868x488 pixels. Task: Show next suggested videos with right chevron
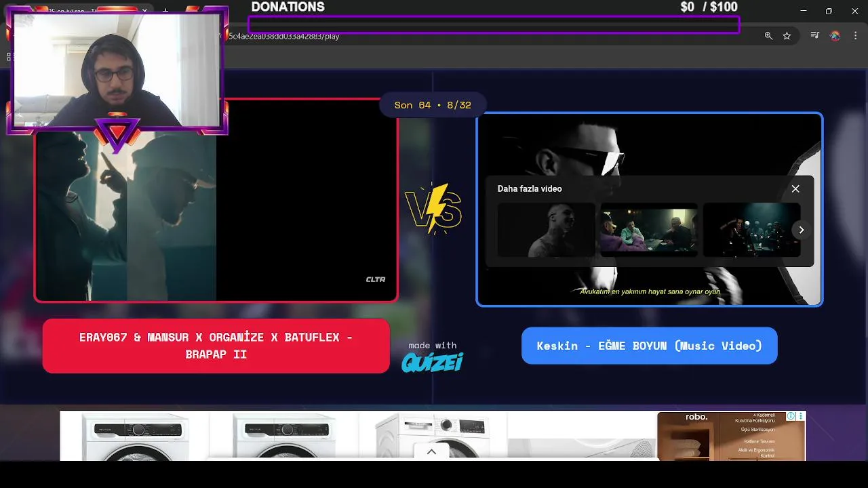coord(801,230)
